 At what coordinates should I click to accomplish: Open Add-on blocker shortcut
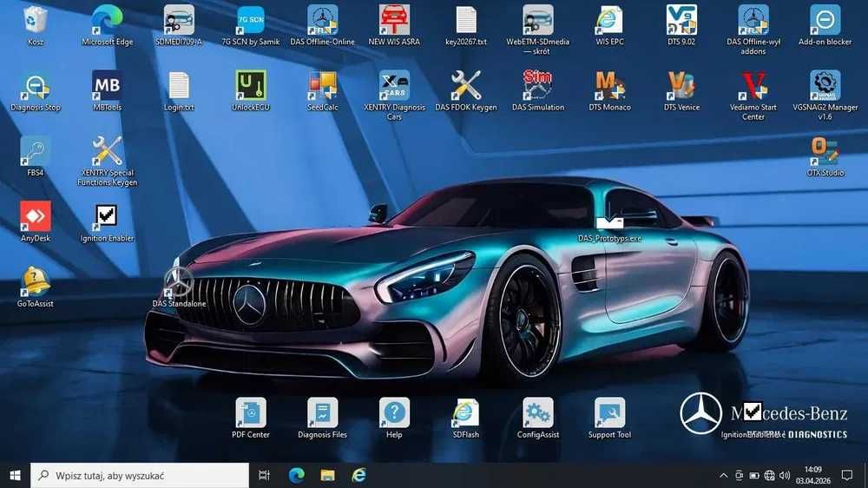pos(825,20)
